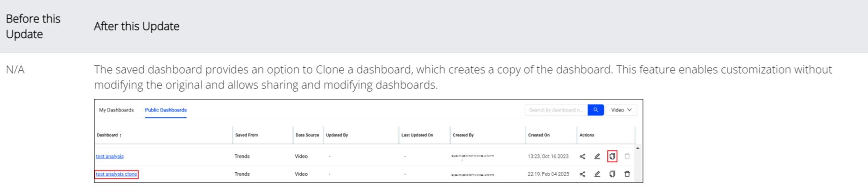This screenshot has height=191, width=868.
Task: Delete the test analysis clone dashboard
Action: coord(627,174)
